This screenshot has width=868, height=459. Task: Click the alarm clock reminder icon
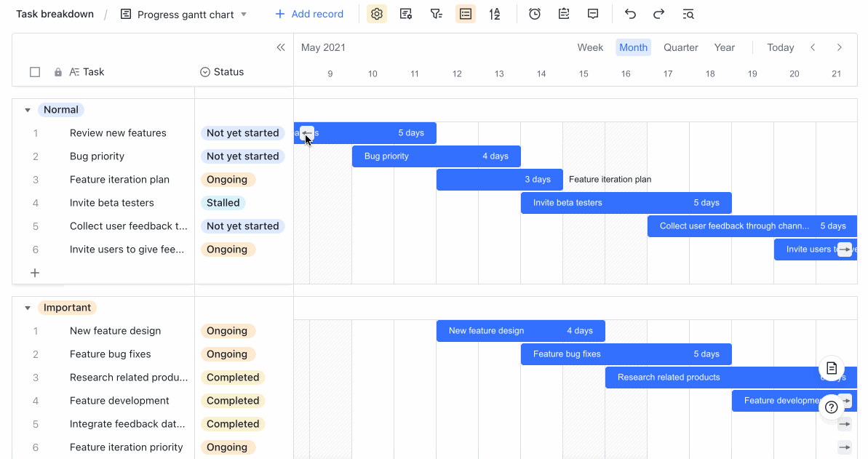coord(535,14)
